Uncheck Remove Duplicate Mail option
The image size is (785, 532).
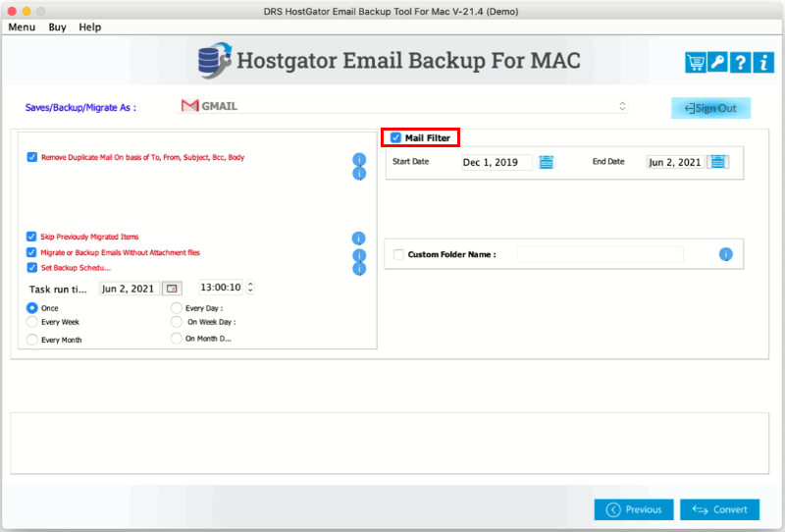click(x=32, y=157)
